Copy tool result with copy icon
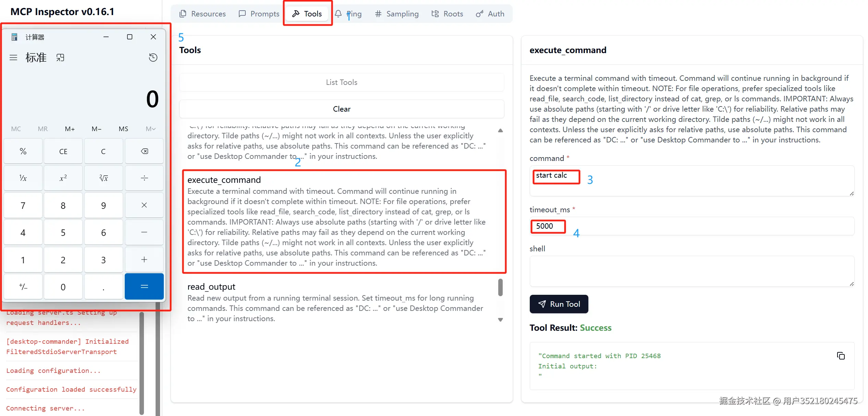868x416 pixels. pyautogui.click(x=841, y=356)
